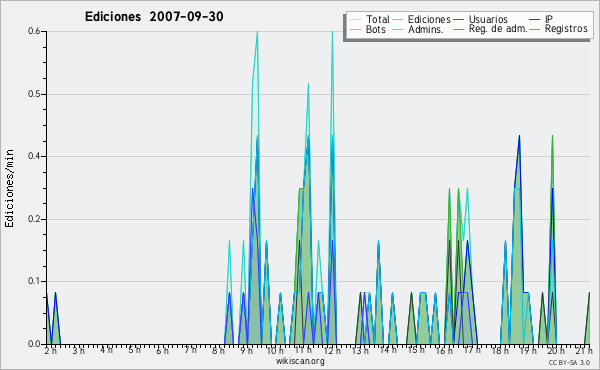
Task: Click the '4 h' x-axis label
Action: [x=106, y=350]
